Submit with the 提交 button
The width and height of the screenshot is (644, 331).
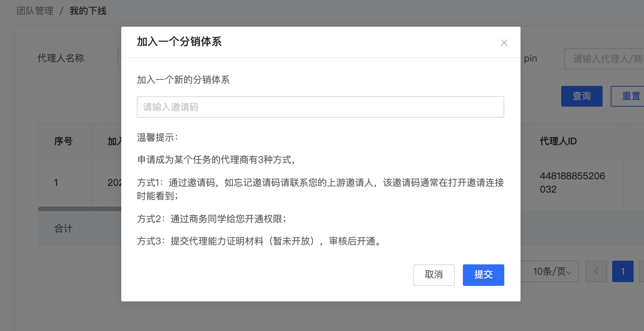tap(483, 275)
